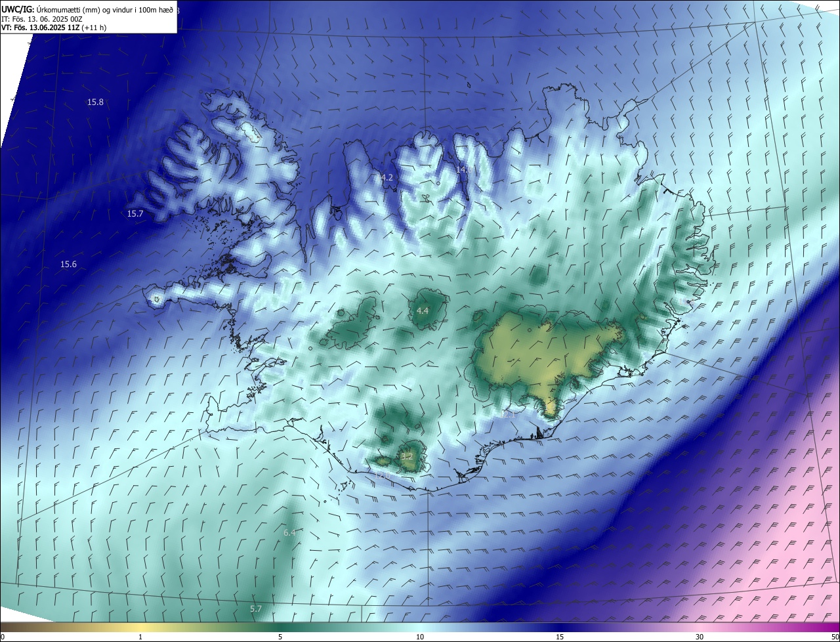Click the 4.4 value over the glacier
The width and height of the screenshot is (840, 642).
[x=423, y=310]
